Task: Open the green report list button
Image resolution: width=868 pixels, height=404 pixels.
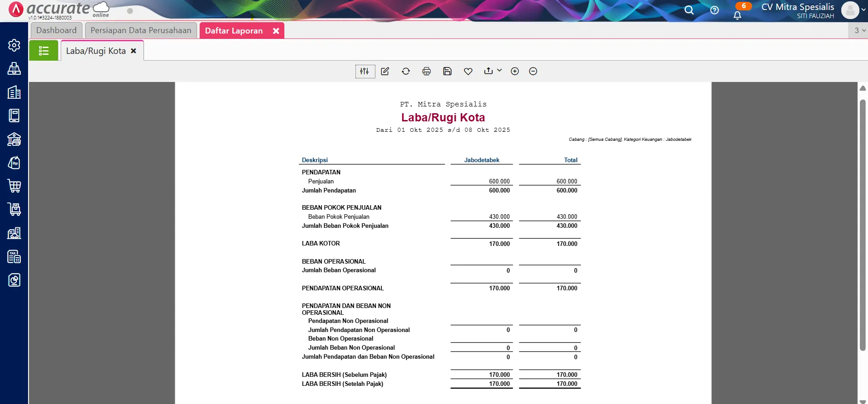Action: click(43, 51)
